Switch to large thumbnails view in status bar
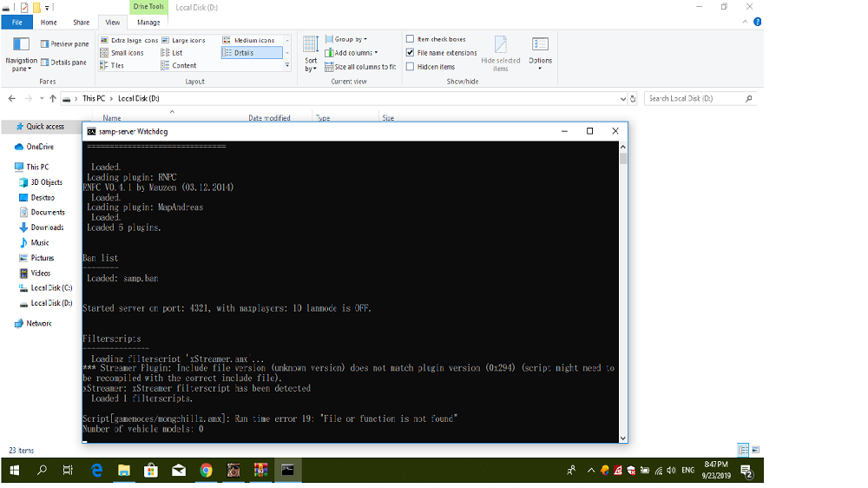 [x=756, y=450]
